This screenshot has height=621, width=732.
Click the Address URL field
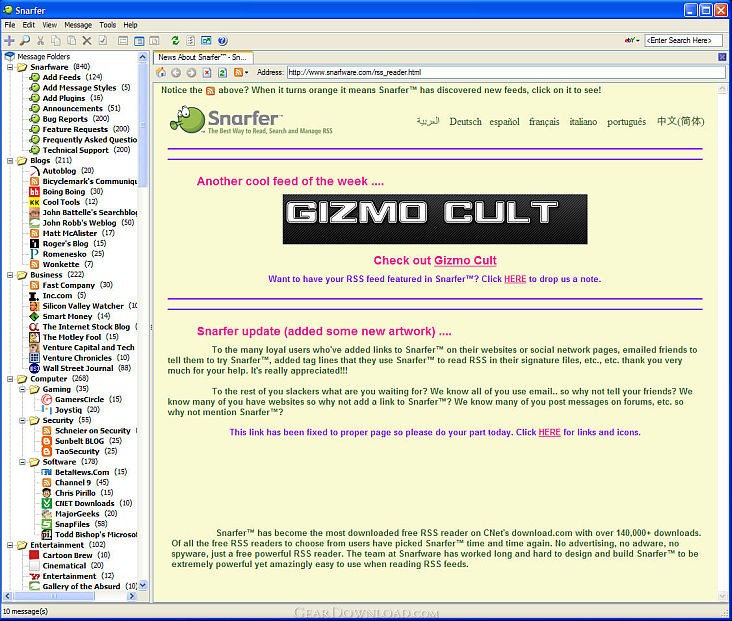(x=506, y=72)
